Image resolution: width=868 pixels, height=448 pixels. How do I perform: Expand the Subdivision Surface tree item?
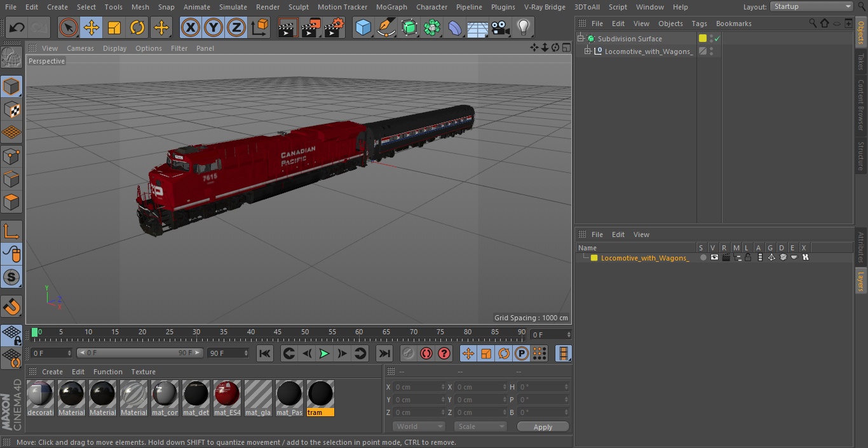point(580,39)
